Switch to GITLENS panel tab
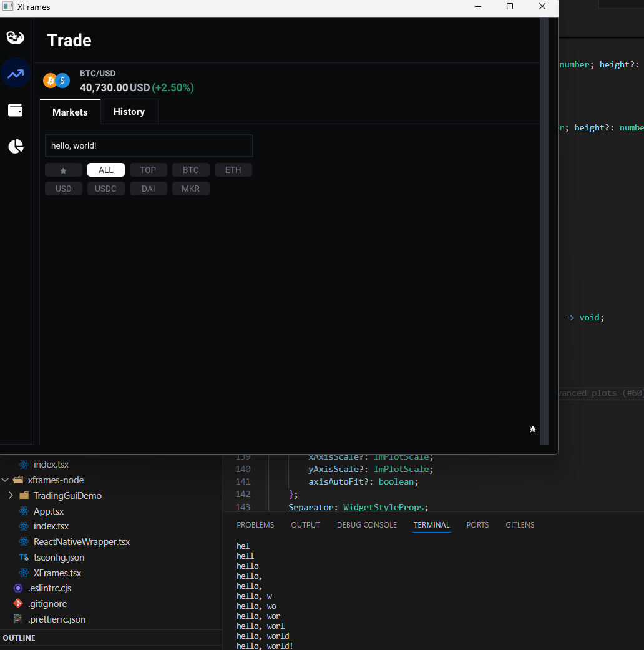 520,525
